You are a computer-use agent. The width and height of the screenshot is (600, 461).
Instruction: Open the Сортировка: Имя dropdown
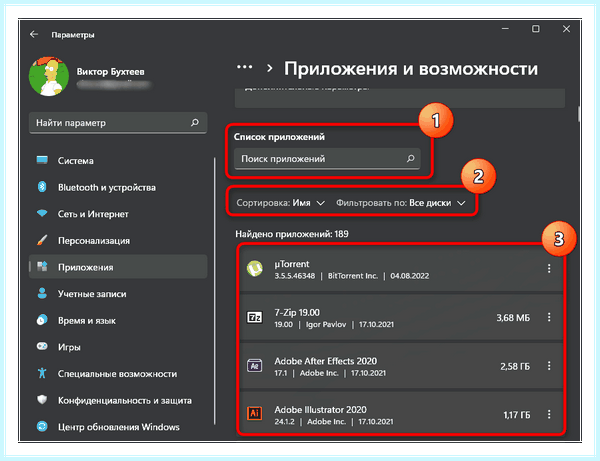(x=280, y=203)
